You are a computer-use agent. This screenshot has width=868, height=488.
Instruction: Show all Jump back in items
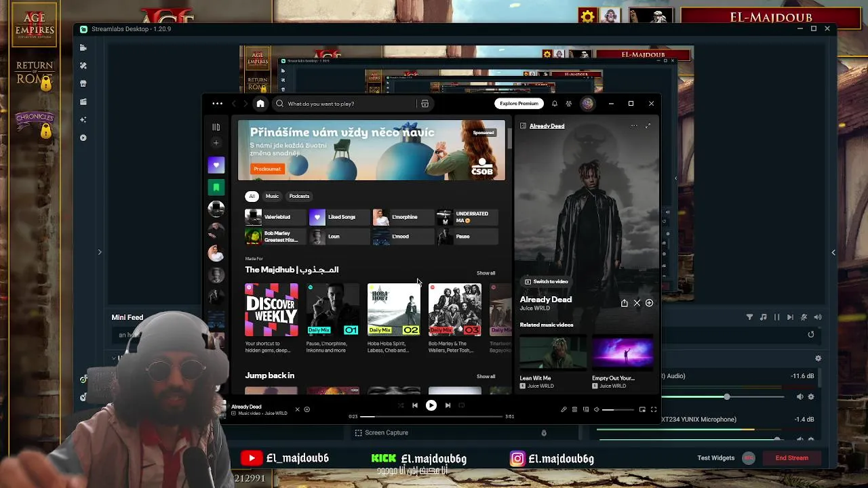pos(486,376)
